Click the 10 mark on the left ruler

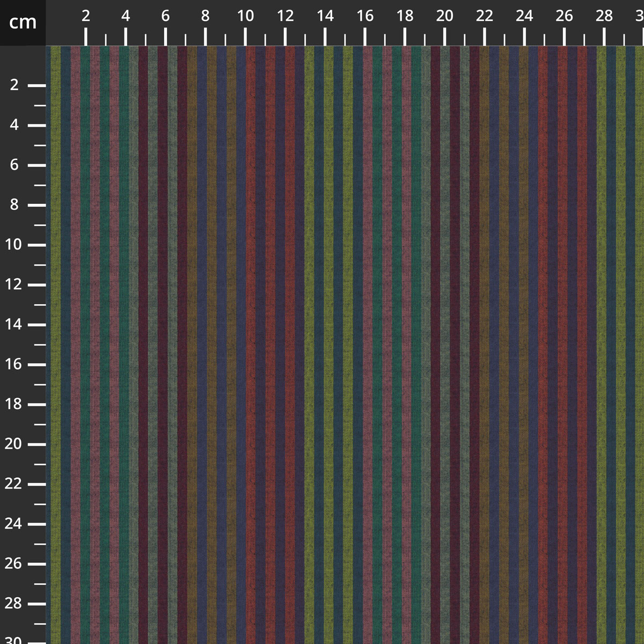click(x=14, y=245)
